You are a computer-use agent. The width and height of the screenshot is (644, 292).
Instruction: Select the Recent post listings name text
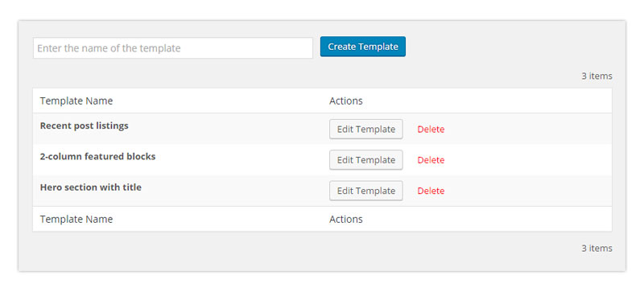pyautogui.click(x=85, y=125)
